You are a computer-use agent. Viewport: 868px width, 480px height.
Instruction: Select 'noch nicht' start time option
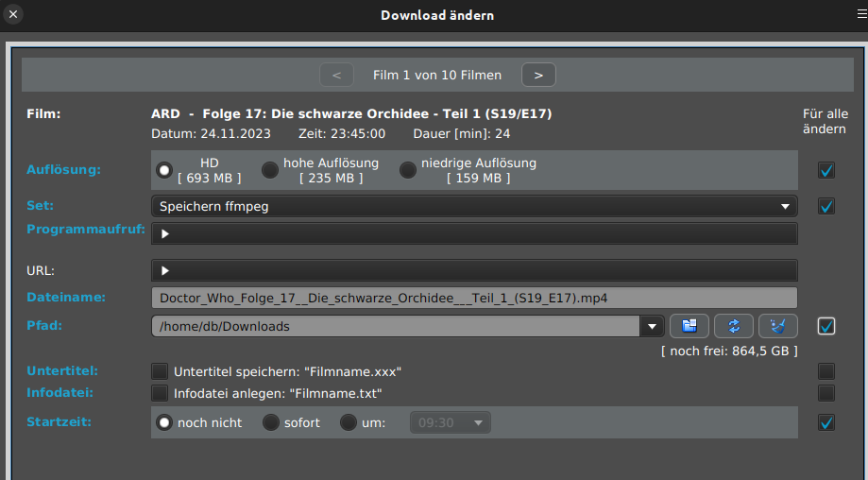[164, 422]
